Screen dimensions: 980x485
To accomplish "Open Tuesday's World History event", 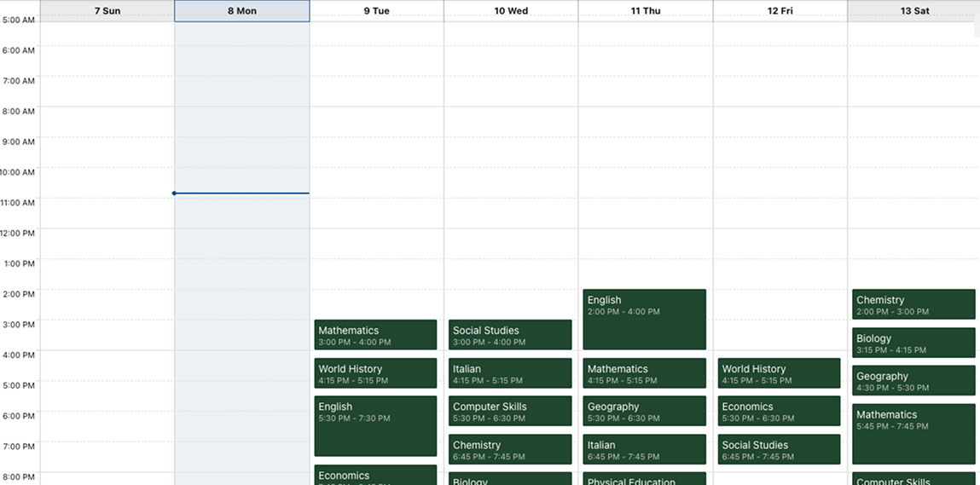I will tap(375, 373).
